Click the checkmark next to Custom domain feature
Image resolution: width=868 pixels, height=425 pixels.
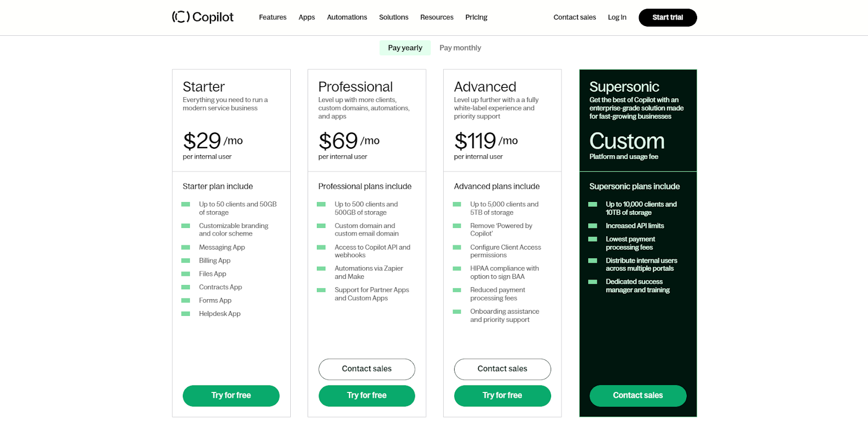321,226
